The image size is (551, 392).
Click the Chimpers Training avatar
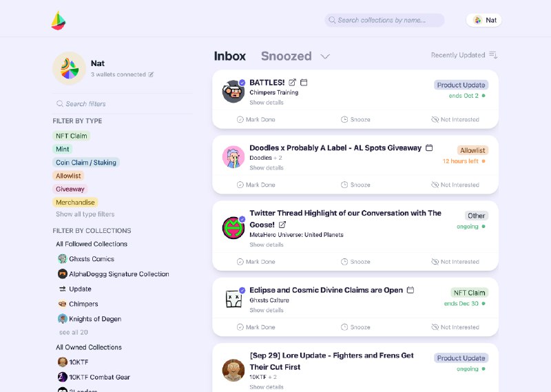point(233,92)
